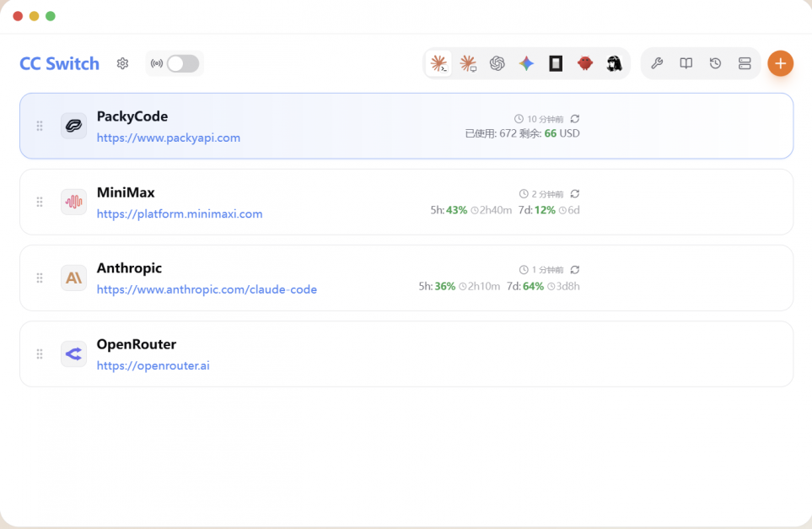The width and height of the screenshot is (812, 529).
Task: Switch to the OpenAI Codex app tab
Action: pos(497,64)
